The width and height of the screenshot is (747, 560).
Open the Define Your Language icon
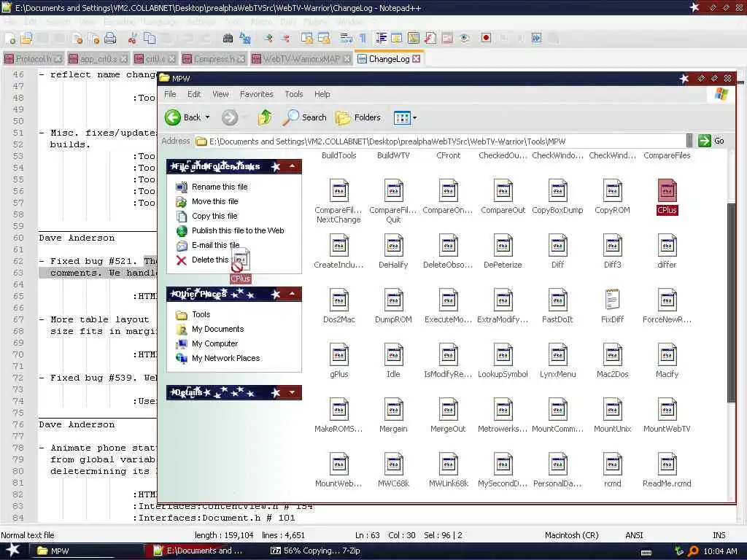pos(397,38)
